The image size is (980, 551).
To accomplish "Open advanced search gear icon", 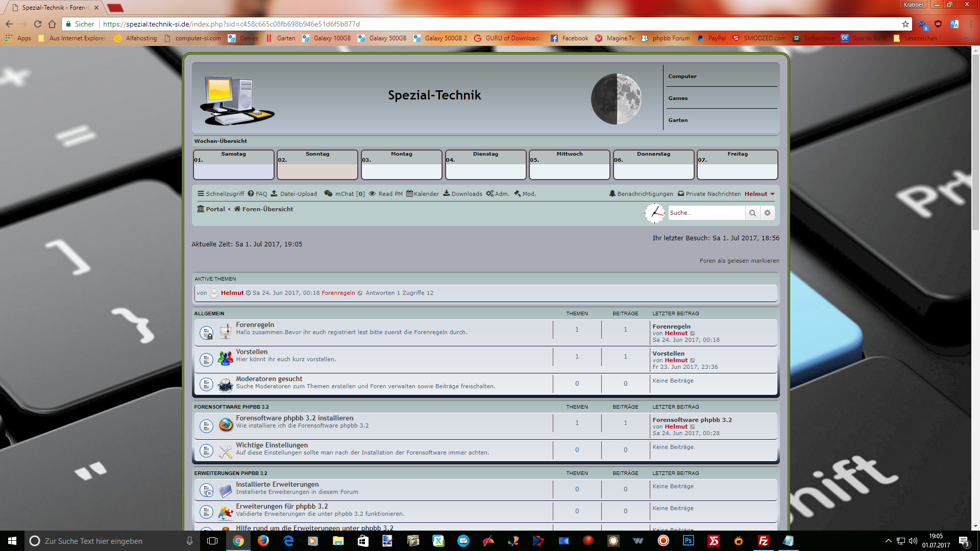I will (x=767, y=213).
